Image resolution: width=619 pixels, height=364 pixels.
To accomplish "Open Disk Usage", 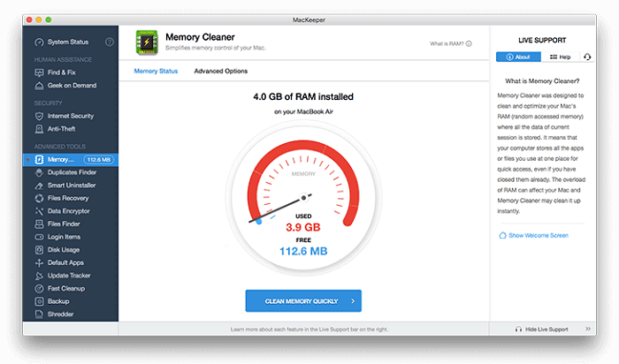I will 57,250.
